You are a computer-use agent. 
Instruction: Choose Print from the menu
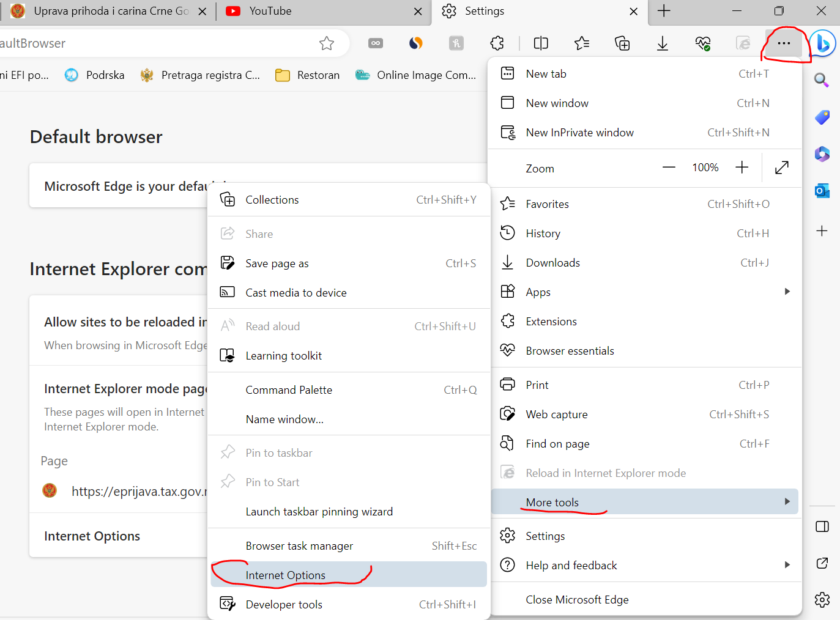pyautogui.click(x=645, y=385)
